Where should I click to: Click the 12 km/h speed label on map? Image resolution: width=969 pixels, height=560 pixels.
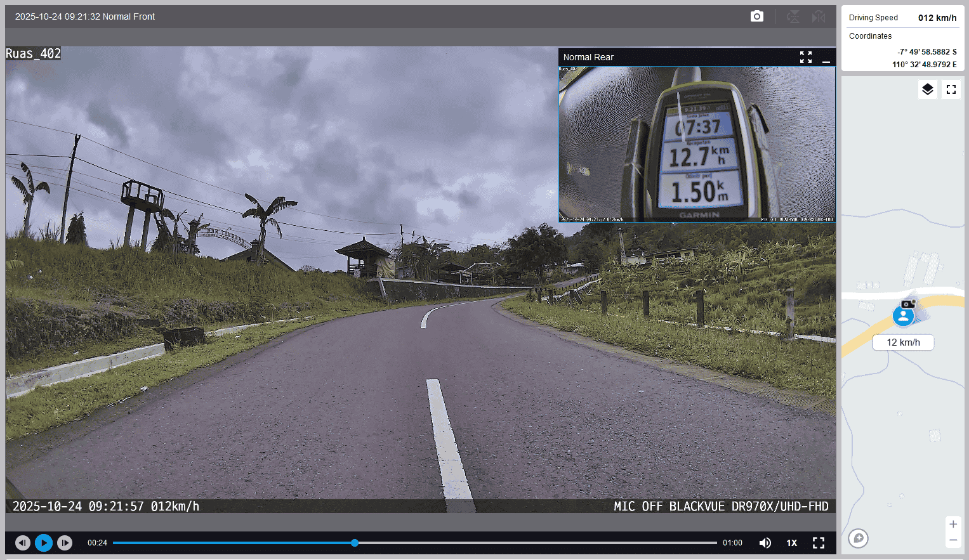pos(903,342)
